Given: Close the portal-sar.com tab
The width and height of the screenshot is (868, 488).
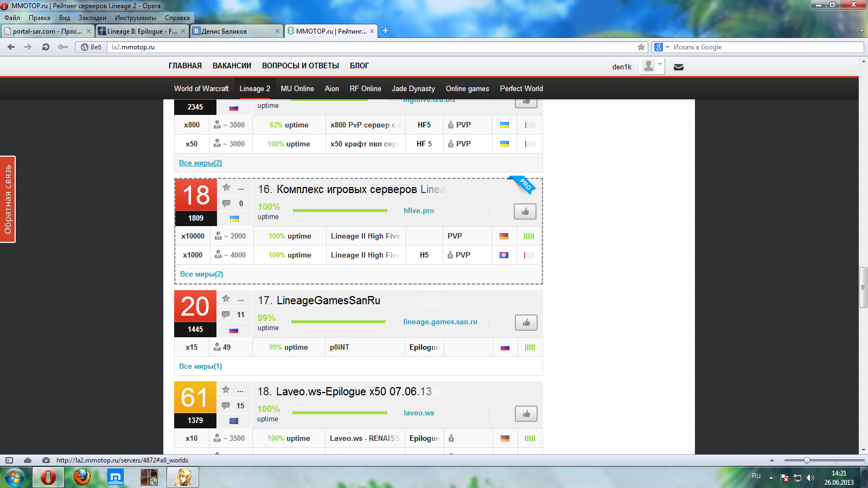Looking at the screenshot, I should (x=88, y=31).
